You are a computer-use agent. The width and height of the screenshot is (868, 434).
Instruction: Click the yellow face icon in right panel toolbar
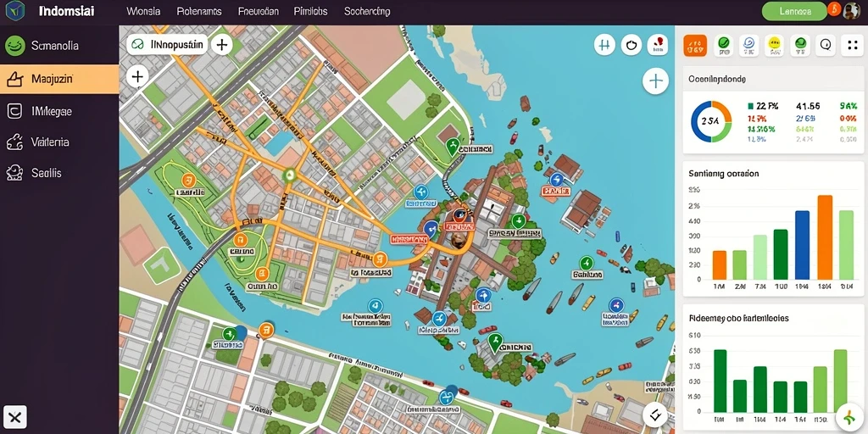pos(775,46)
